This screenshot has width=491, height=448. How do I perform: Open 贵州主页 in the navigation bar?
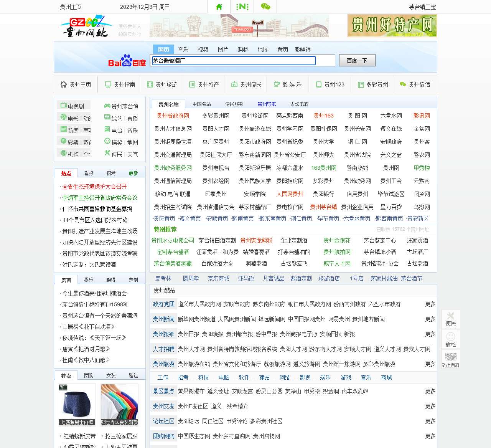pos(76,84)
